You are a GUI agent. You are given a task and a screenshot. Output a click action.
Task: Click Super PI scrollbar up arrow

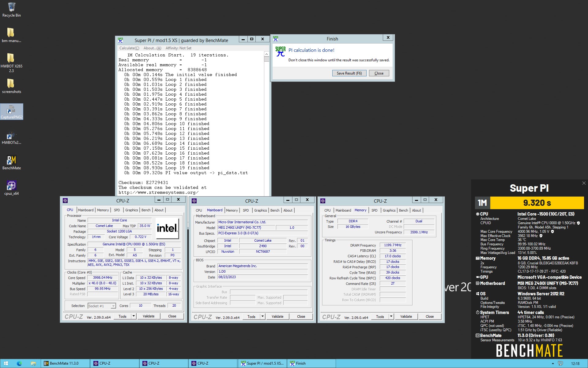click(x=266, y=54)
